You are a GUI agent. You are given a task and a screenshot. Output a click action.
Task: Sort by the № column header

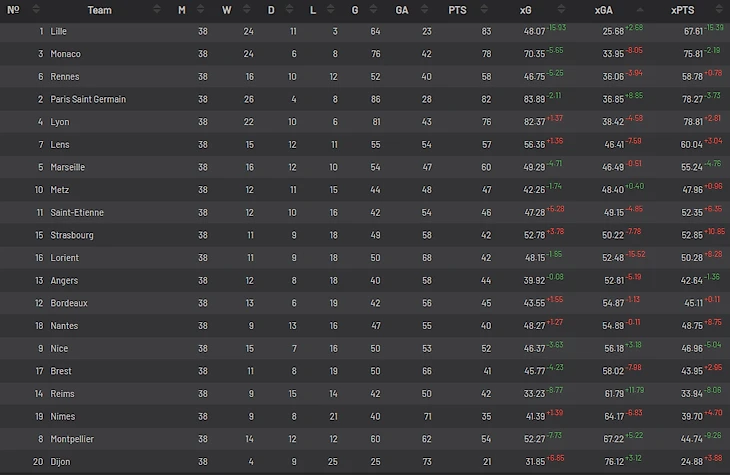(x=13, y=10)
